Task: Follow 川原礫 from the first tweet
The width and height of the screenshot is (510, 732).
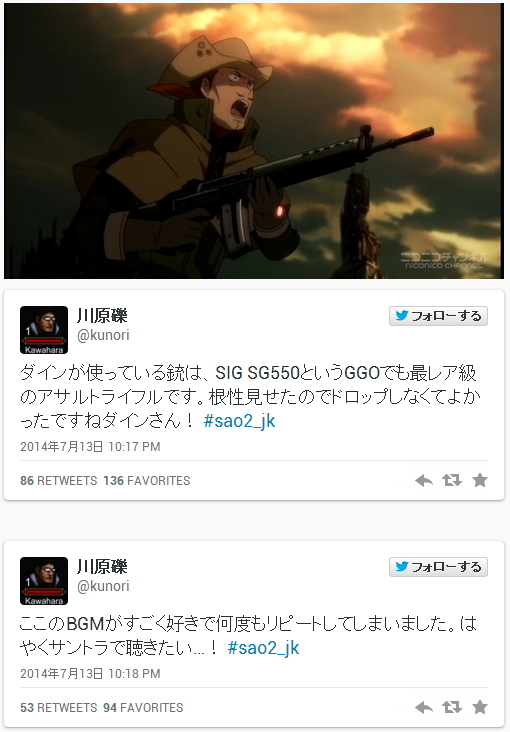Action: [x=438, y=316]
